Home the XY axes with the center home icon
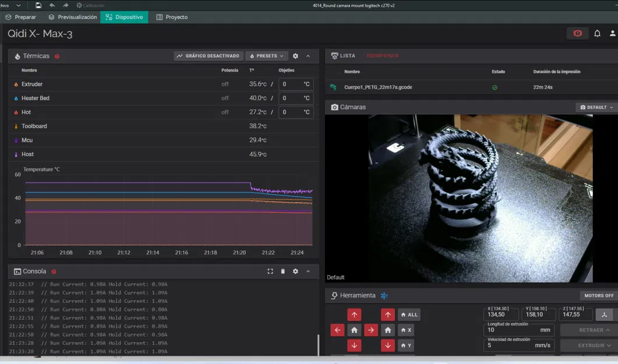 click(354, 330)
